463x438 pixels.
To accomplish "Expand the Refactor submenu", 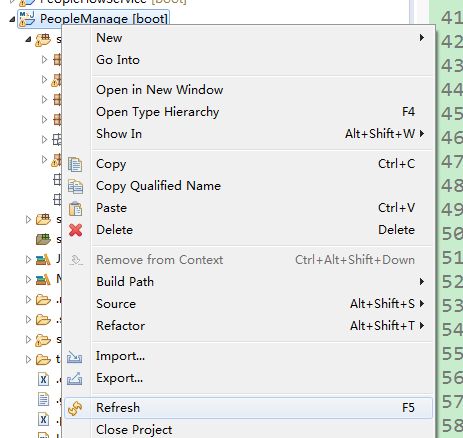I will (262, 325).
